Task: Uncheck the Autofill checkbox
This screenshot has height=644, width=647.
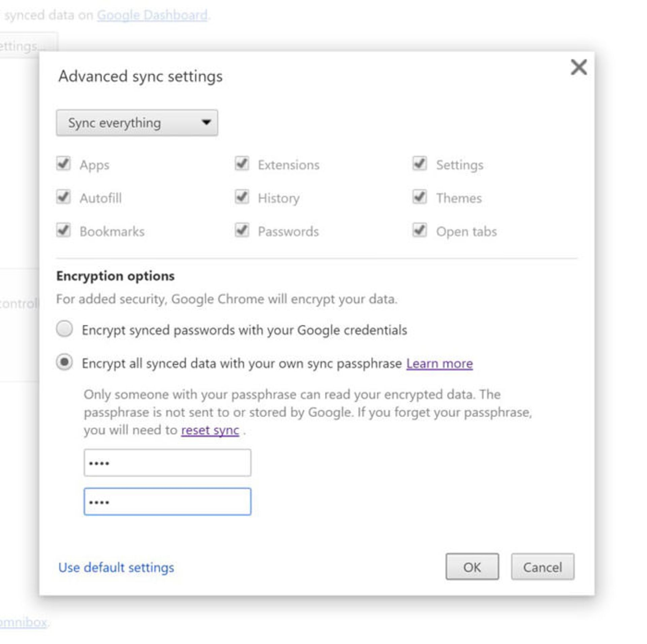Action: tap(63, 197)
